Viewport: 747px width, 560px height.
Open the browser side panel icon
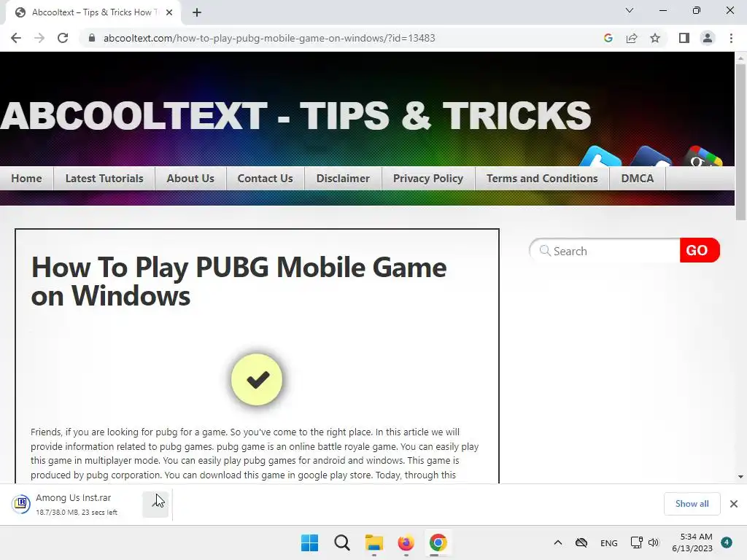click(684, 38)
